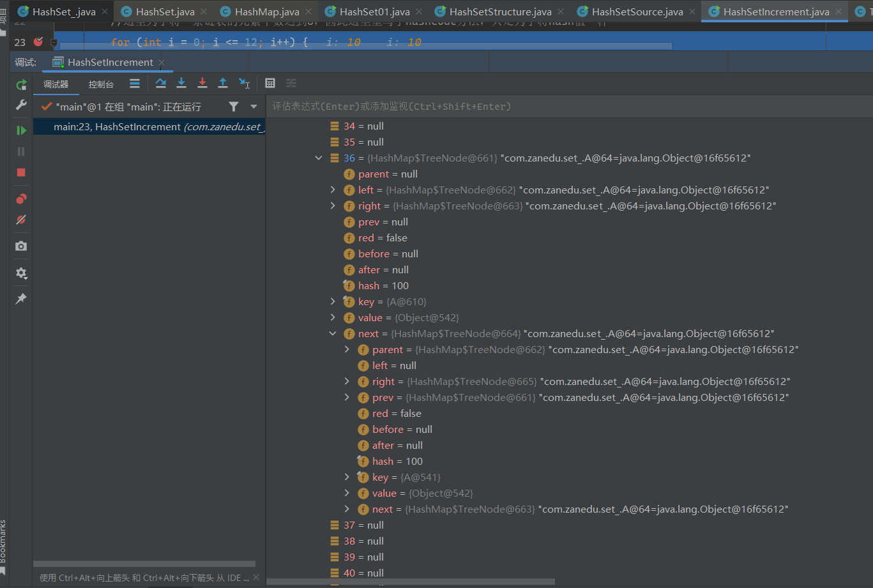View all breakpoints icon
The height and width of the screenshot is (588, 873).
tap(21, 199)
